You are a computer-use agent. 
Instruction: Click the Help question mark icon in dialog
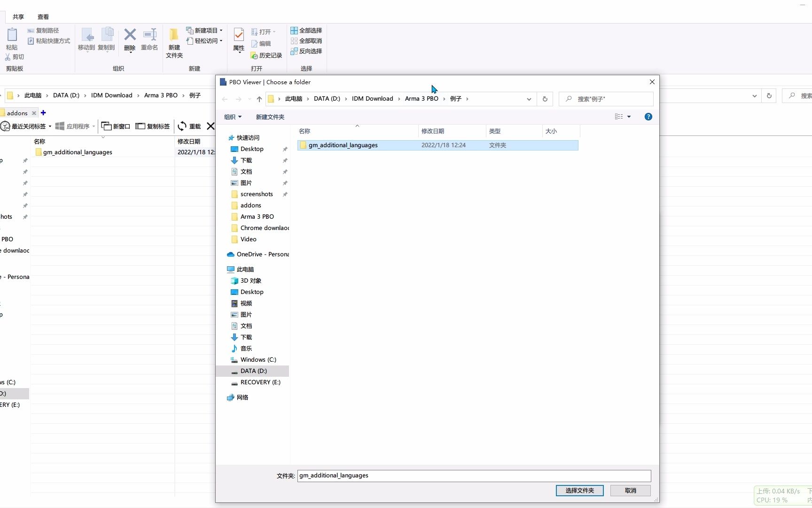tap(648, 117)
